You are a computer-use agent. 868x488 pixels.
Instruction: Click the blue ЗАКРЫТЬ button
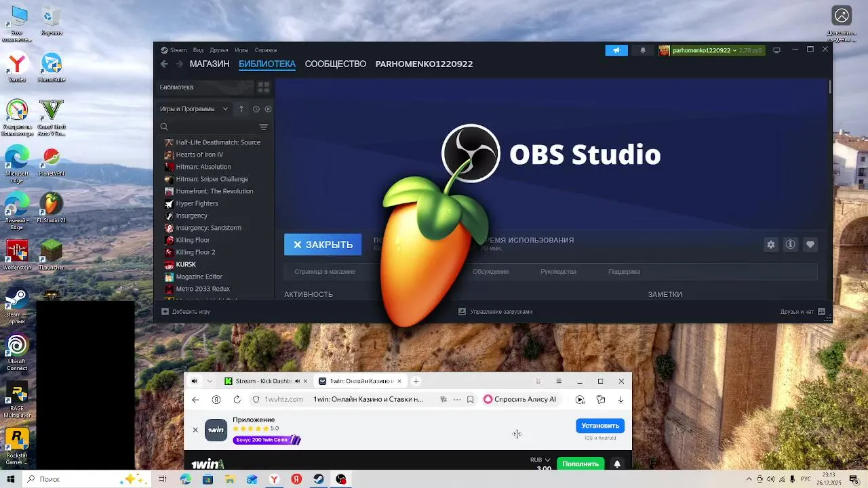tap(323, 245)
